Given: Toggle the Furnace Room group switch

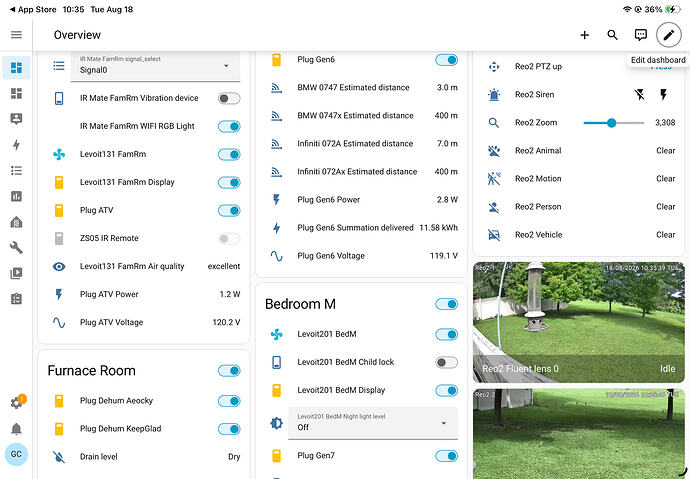Looking at the screenshot, I should (229, 371).
